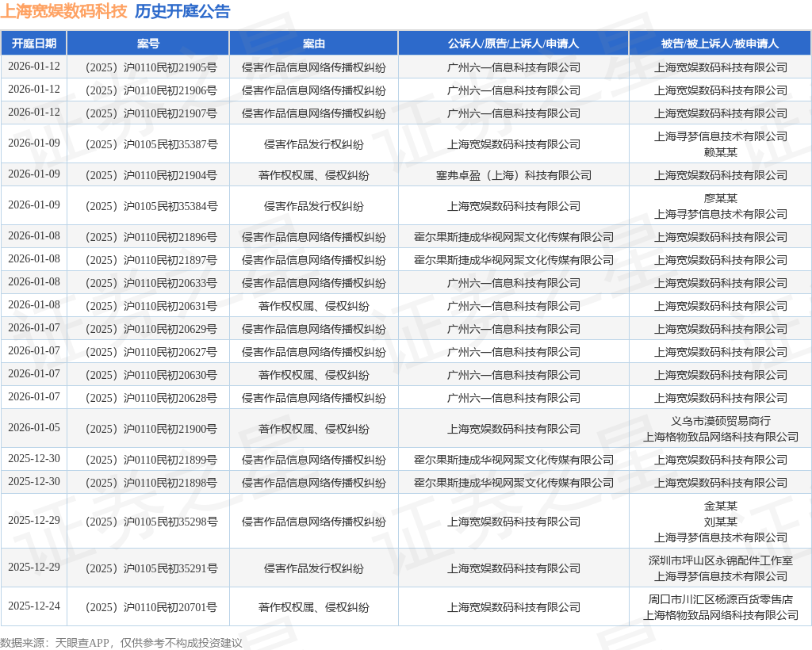Click defendant 赖某某
The width and height of the screenshot is (812, 650).
pos(720,152)
